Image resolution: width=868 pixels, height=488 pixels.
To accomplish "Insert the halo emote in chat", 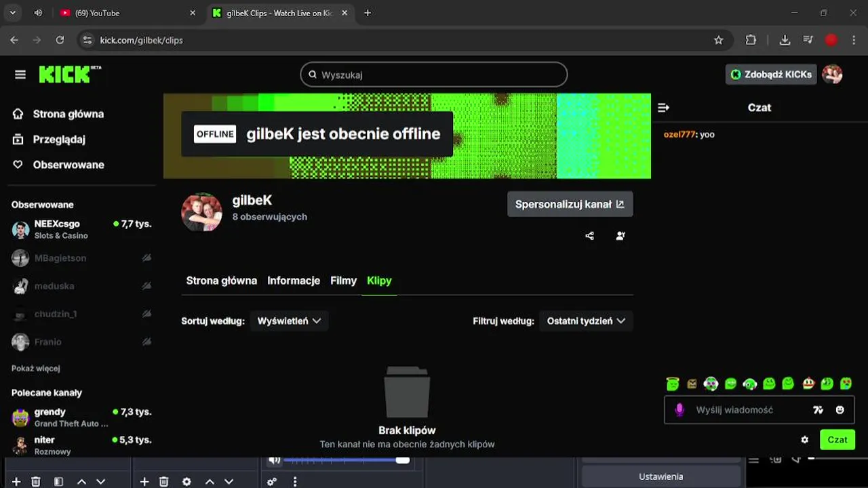I will pyautogui.click(x=673, y=384).
